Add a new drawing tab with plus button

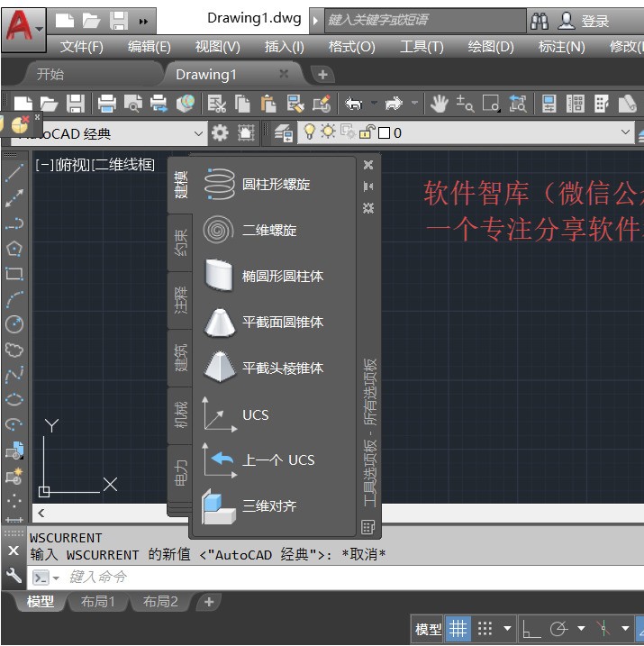[323, 74]
